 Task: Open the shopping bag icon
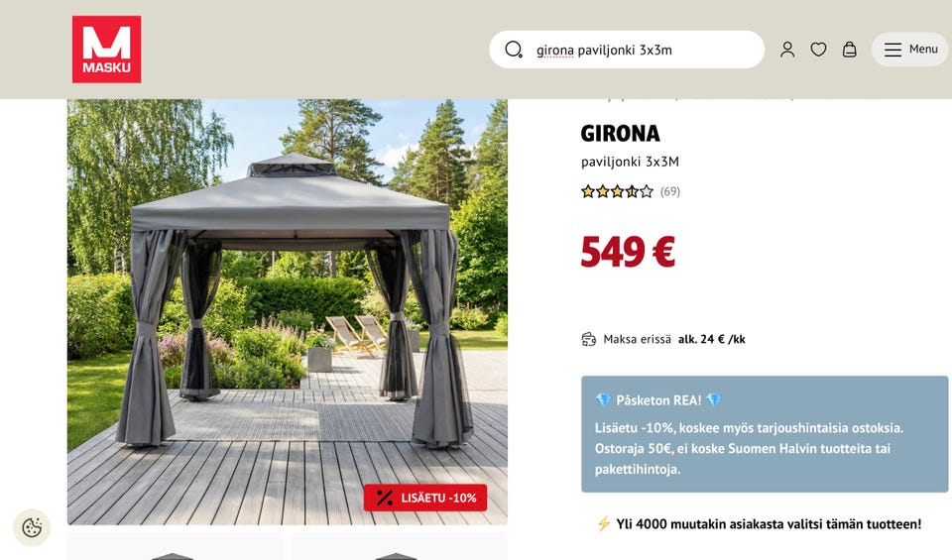850,50
